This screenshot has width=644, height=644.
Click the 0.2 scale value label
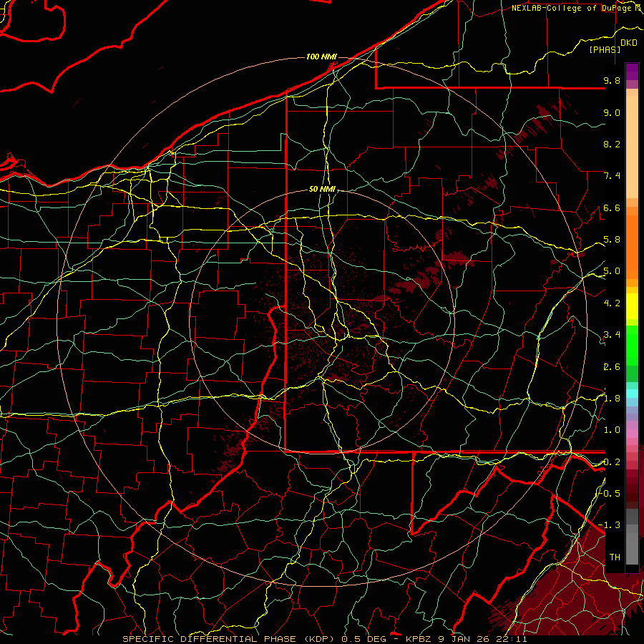click(612, 462)
